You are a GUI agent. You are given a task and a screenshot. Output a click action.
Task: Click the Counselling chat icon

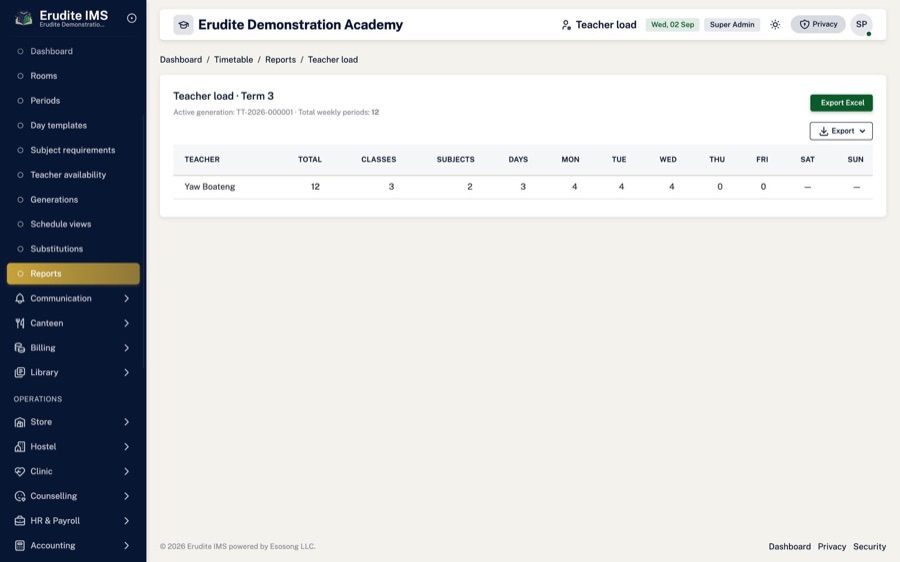[20, 496]
